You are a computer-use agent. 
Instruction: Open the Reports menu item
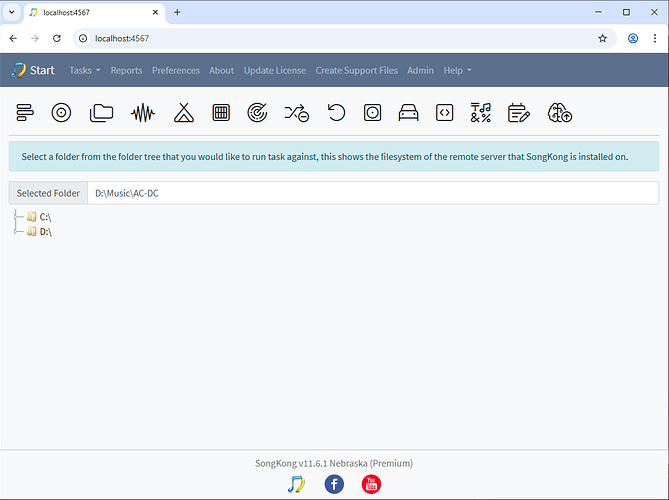tap(126, 70)
